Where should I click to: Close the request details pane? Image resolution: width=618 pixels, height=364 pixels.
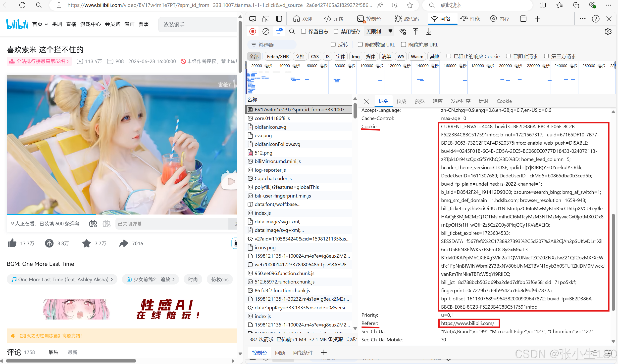pos(366,101)
